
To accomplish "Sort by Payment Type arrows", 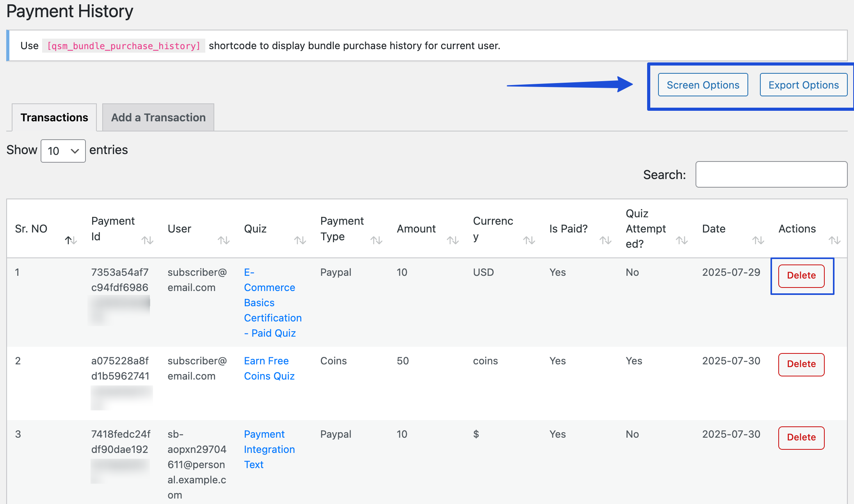I will pos(376,240).
